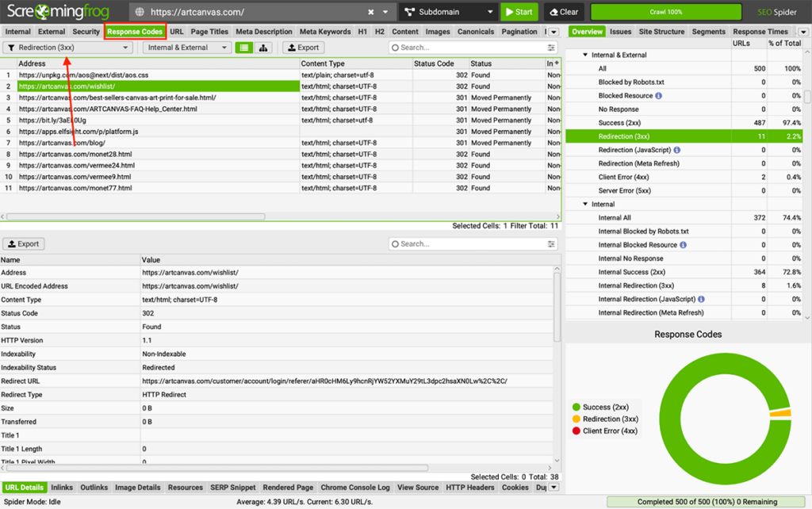Clear the URL field with X icon
This screenshot has width=812, height=509.
371,13
